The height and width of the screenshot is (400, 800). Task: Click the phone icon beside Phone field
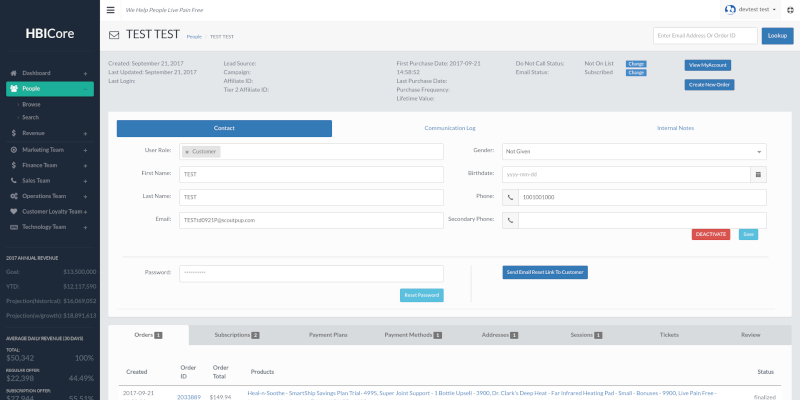511,196
